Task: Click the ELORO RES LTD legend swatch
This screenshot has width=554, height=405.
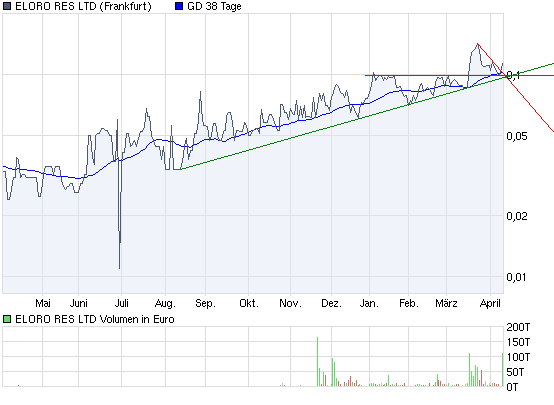Action: point(7,6)
